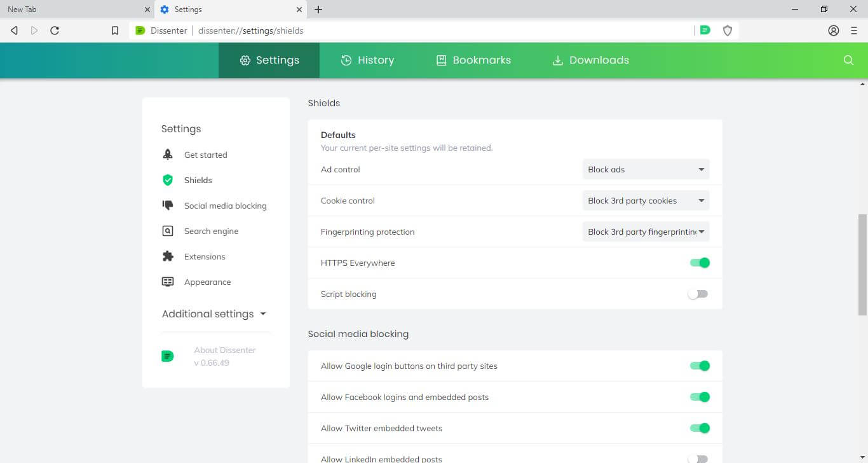Toggle Allow Facebook logins and embedded posts

pyautogui.click(x=700, y=397)
